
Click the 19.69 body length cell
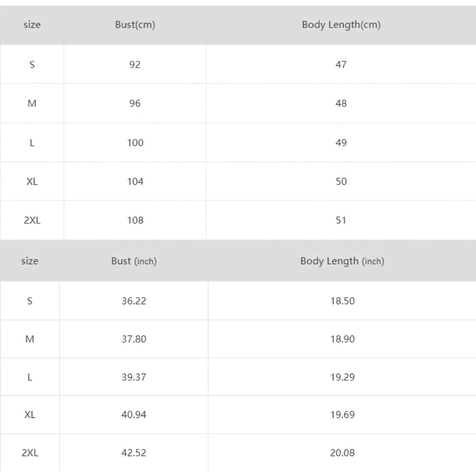pos(342,415)
